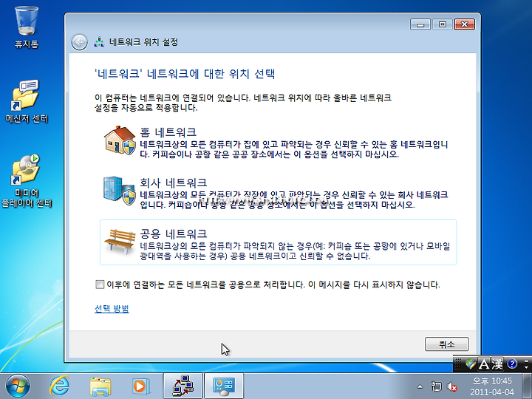Screen dimensions: 532x399
Task: Open Windows Explorer folder on the taskbar
Action: pos(100,386)
